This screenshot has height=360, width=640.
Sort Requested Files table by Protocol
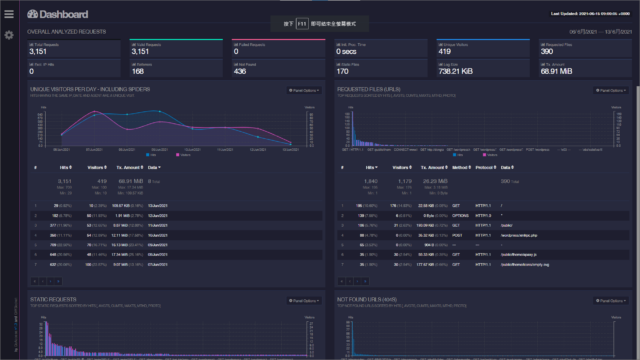486,167
